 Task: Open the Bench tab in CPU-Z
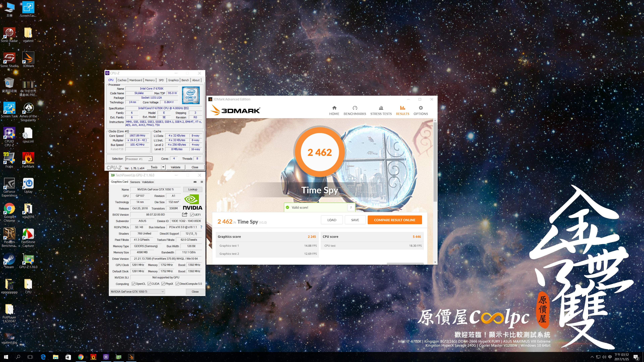(185, 80)
